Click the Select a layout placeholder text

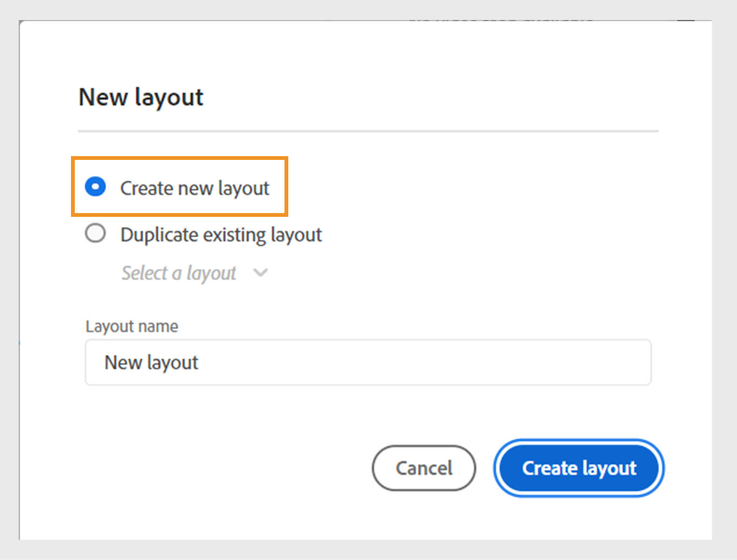[x=179, y=273]
